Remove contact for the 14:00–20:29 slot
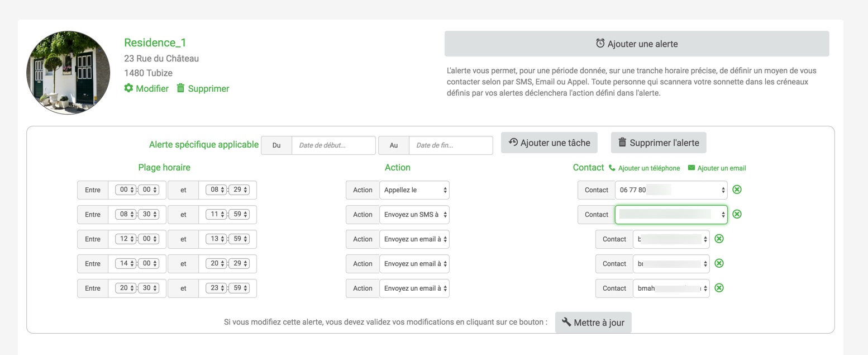Viewport: 868px width, 355px height. click(x=719, y=264)
